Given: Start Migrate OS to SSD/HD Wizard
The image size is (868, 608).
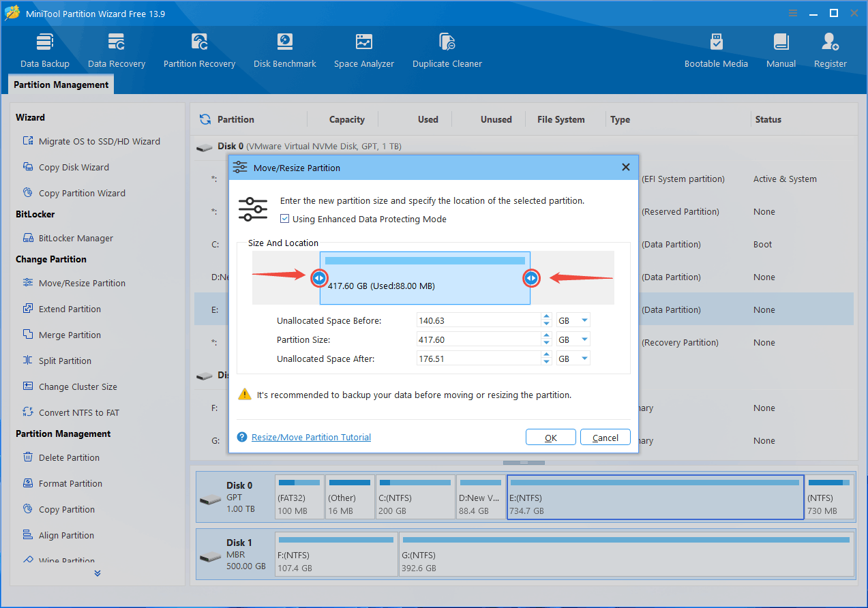Looking at the screenshot, I should [x=91, y=141].
